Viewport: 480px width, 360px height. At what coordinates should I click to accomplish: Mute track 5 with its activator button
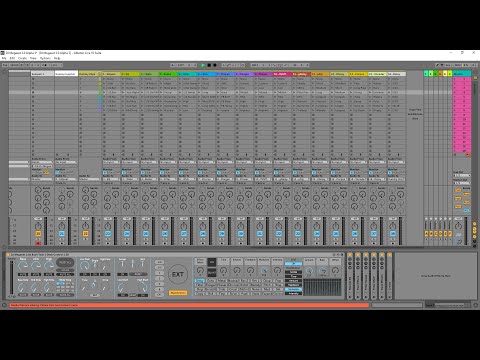[184, 234]
